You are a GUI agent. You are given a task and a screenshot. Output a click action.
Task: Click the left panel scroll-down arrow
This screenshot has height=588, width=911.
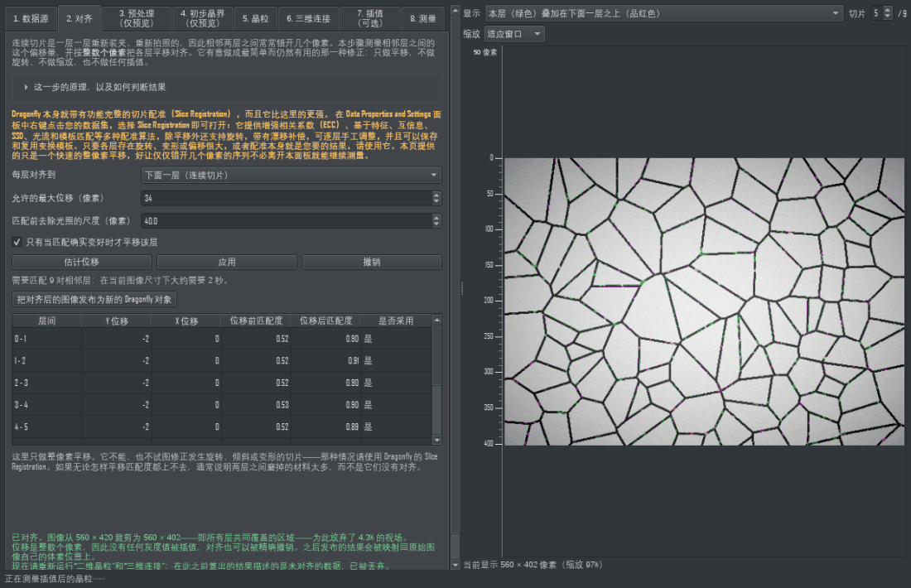455,565
